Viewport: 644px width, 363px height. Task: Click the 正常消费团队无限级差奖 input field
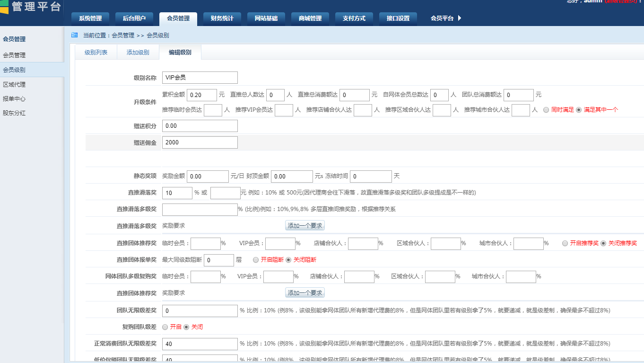coord(200,344)
